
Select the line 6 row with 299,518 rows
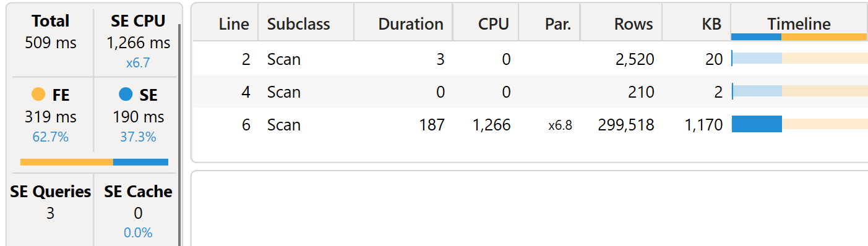[530, 124]
